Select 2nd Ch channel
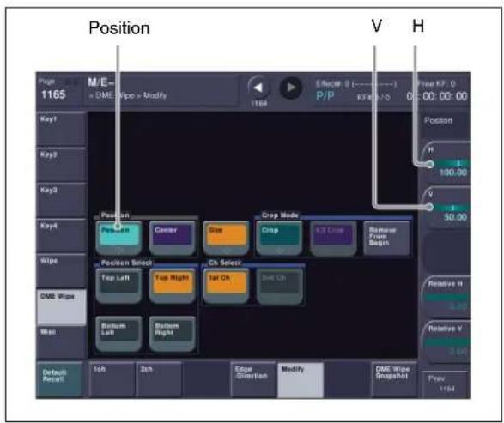Viewport: 504px width, 423px height. tap(279, 286)
